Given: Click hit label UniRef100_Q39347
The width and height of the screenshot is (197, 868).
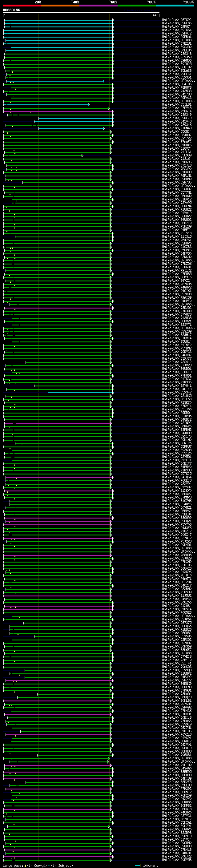Looking at the screenshot, I should (177, 393).
